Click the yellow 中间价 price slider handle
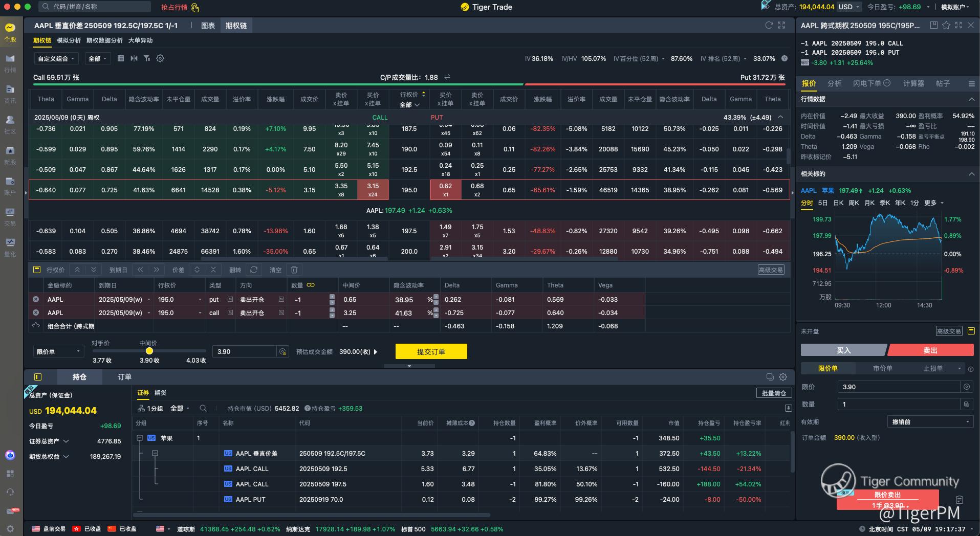980x536 pixels. tap(149, 351)
